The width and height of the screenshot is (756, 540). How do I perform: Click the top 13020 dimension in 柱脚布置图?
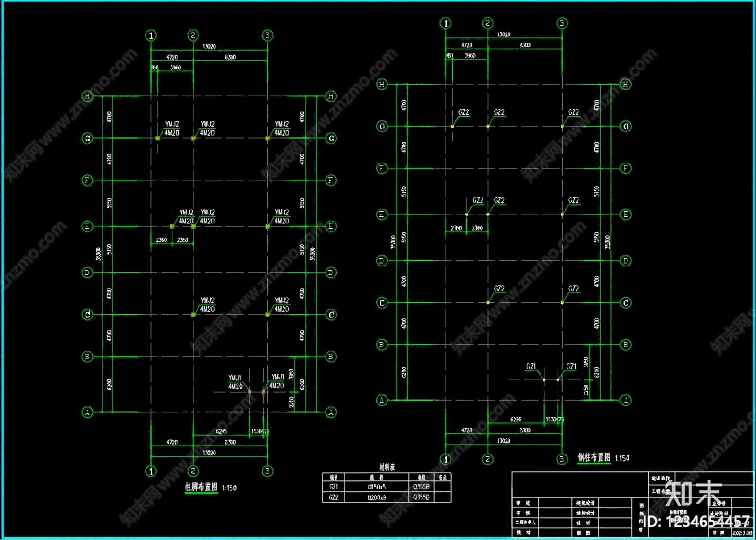click(209, 46)
